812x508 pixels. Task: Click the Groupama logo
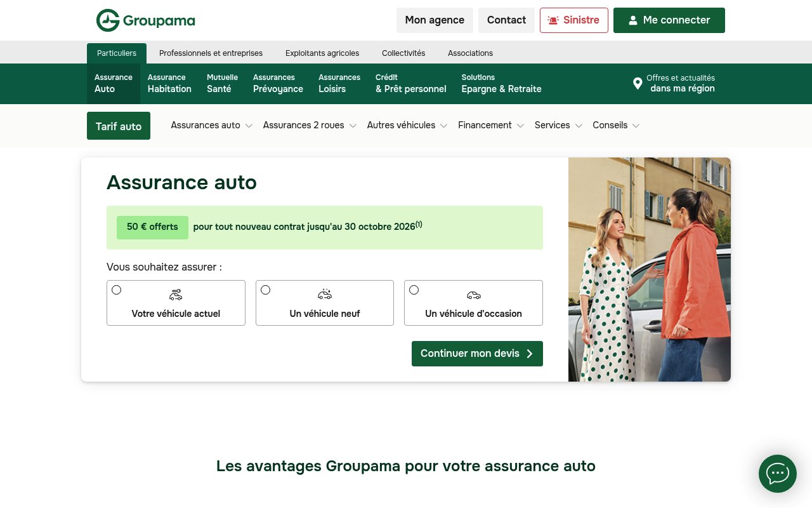(x=146, y=20)
